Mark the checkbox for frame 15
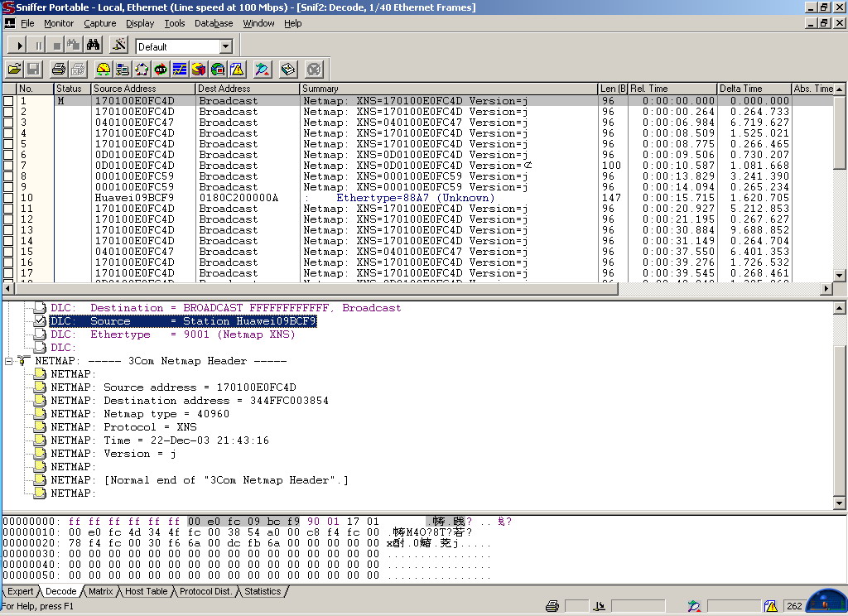The image size is (848, 616). pyautogui.click(x=8, y=252)
